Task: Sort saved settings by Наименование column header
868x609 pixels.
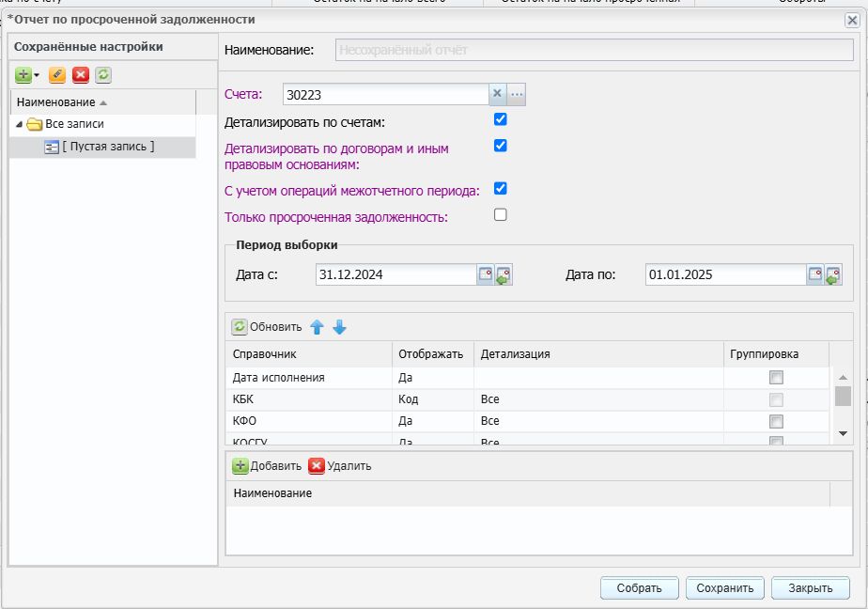Action: point(103,101)
